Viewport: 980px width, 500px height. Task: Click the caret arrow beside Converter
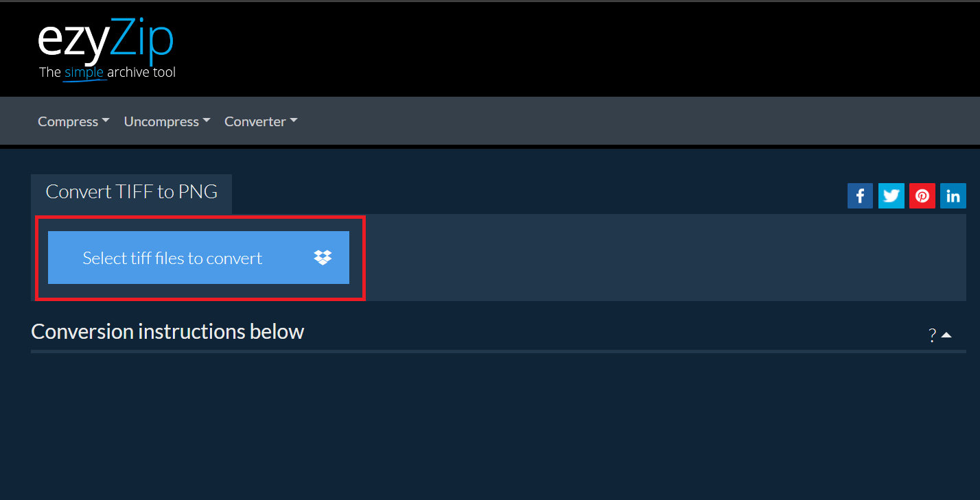pyautogui.click(x=294, y=121)
